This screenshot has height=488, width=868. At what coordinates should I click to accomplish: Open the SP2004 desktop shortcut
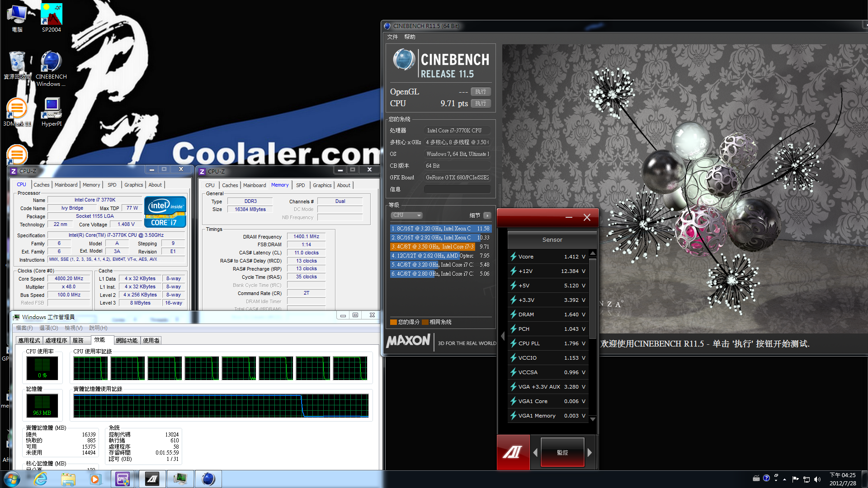tap(52, 18)
